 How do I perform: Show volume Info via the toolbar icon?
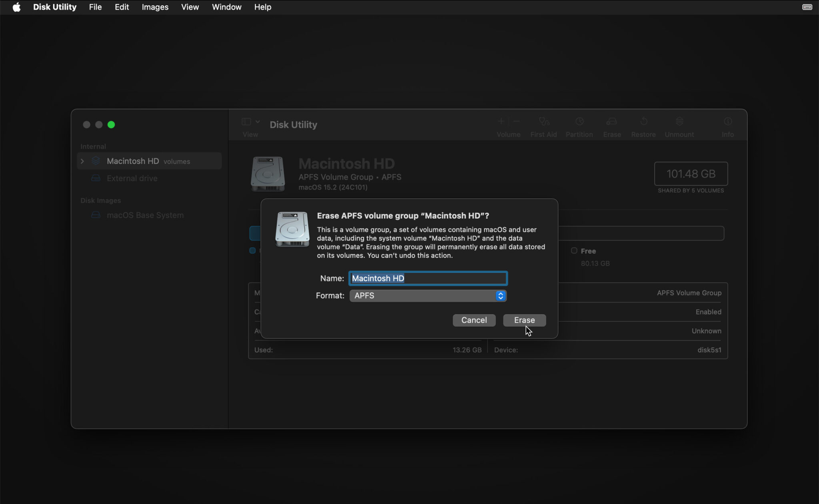727,125
